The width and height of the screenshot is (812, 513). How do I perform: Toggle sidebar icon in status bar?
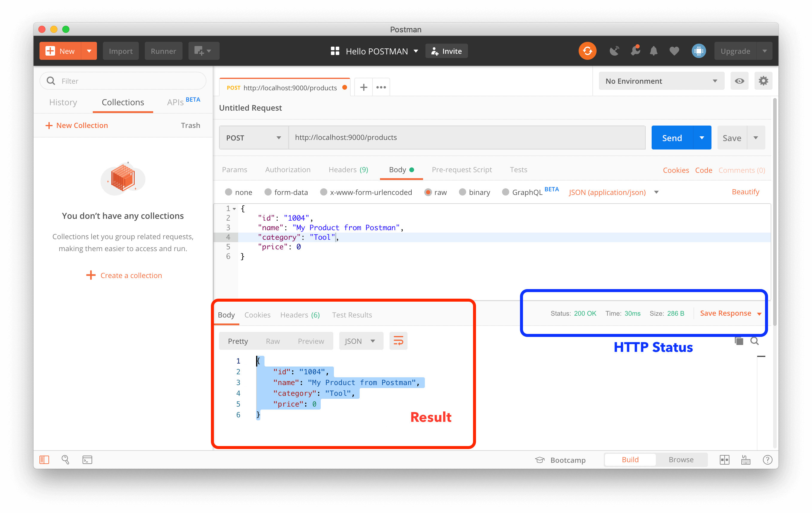click(44, 459)
